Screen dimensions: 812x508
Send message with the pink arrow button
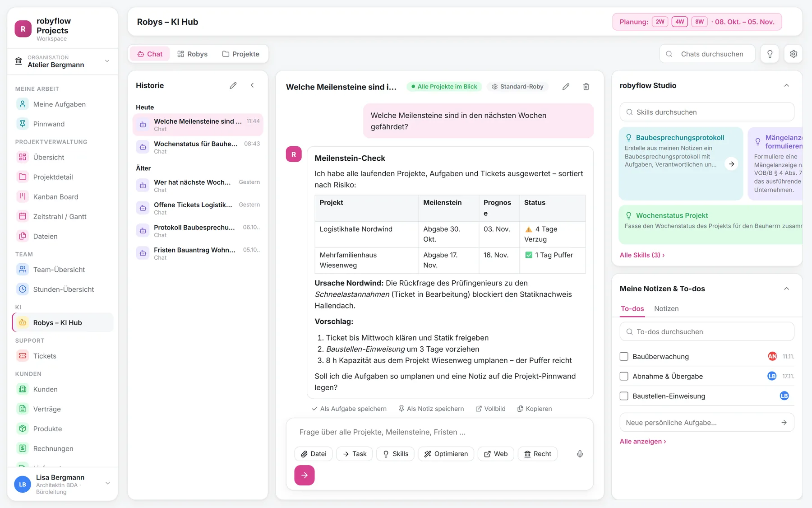pyautogui.click(x=304, y=475)
